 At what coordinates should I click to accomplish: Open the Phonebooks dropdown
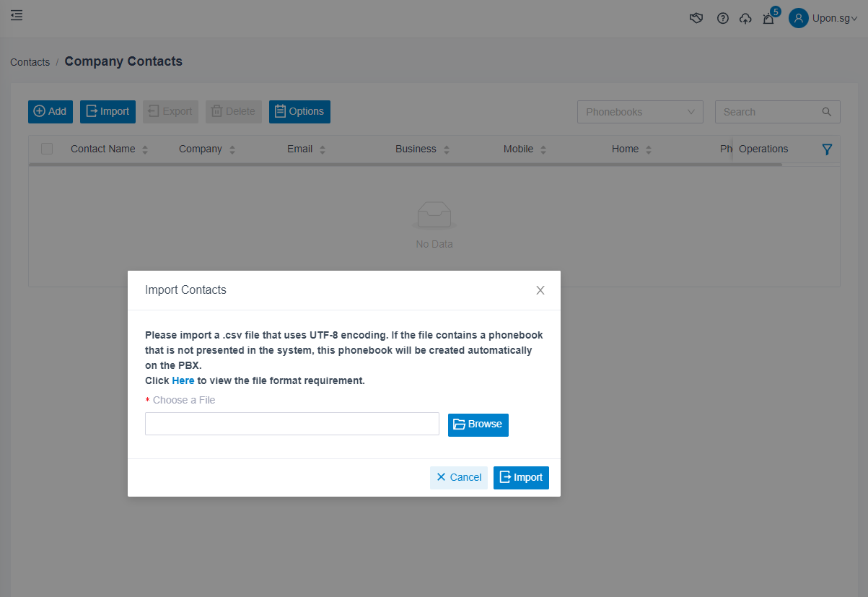point(640,112)
